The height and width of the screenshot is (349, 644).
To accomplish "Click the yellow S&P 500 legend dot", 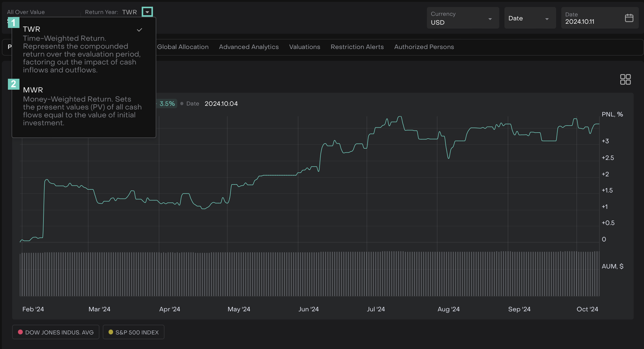I will click(111, 332).
